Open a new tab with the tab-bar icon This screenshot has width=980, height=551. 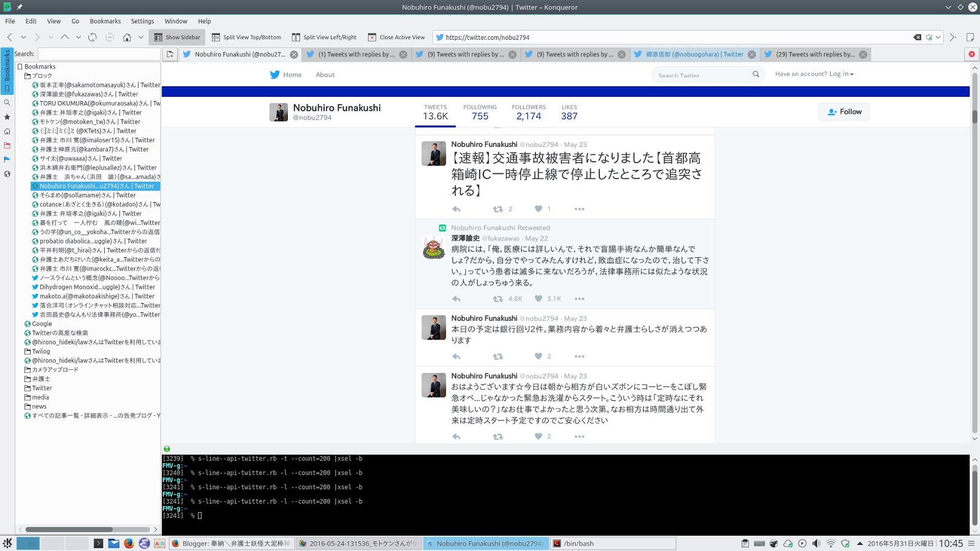point(170,54)
